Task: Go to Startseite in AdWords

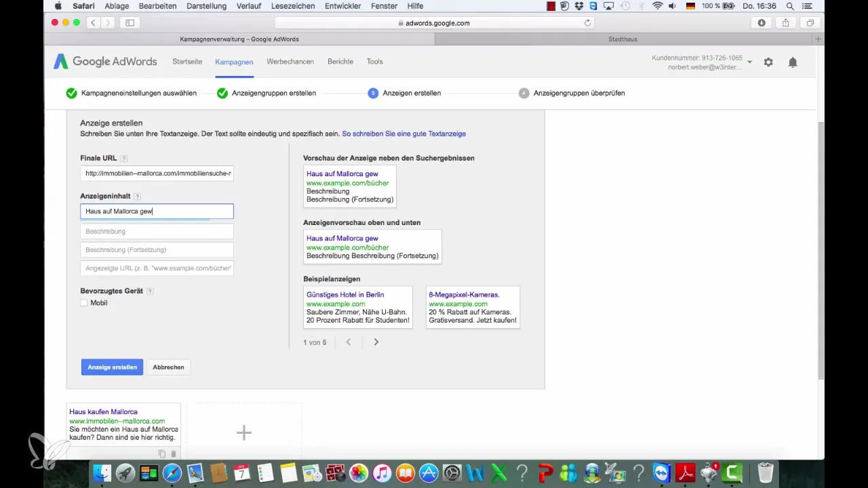Action: point(187,62)
